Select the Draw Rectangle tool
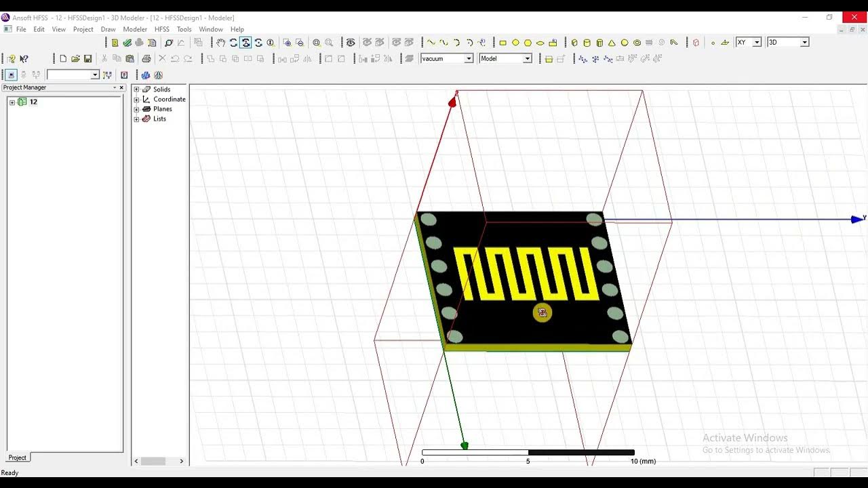This screenshot has height=488, width=868. (502, 43)
